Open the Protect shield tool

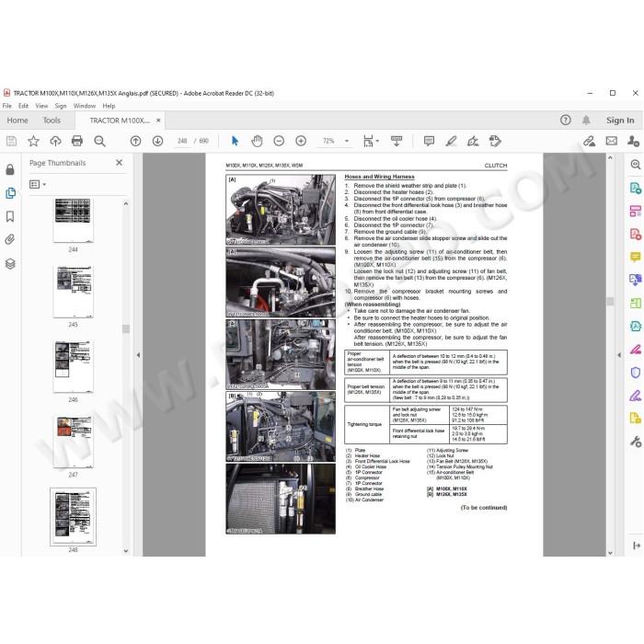coord(636,373)
